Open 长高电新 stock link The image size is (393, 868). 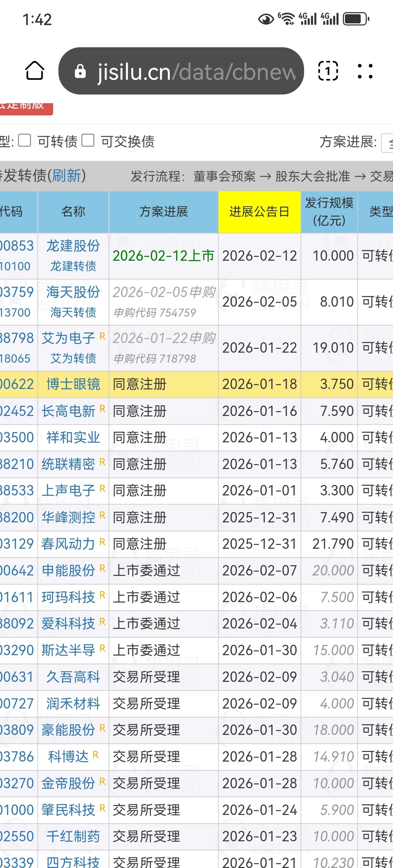pos(68,411)
